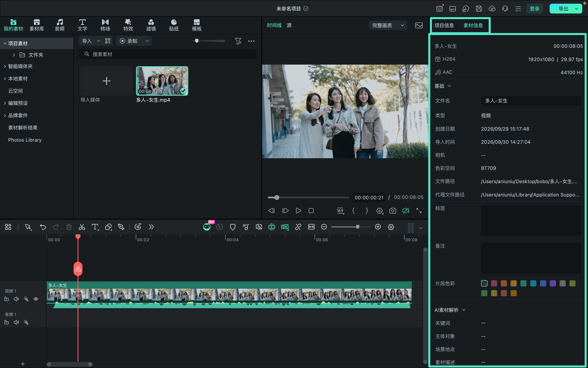Image resolution: width=588 pixels, height=368 pixels.
Task: Click the preview progress slider knob
Action: (277, 197)
